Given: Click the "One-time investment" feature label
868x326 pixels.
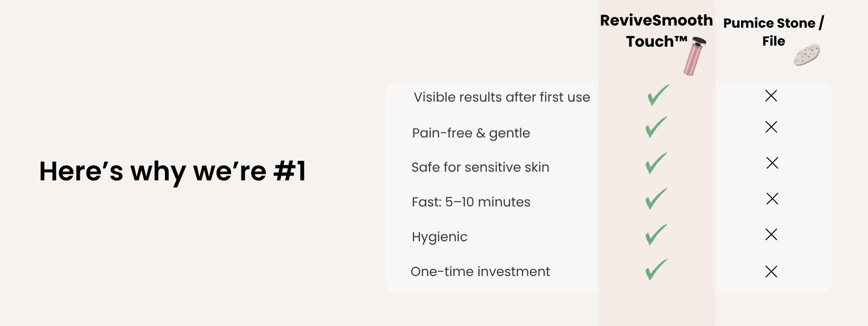Looking at the screenshot, I should pos(480,272).
